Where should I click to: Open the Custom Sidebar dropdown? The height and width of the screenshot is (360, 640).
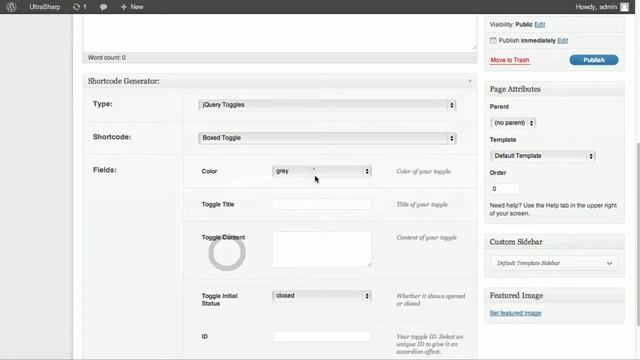[554, 263]
